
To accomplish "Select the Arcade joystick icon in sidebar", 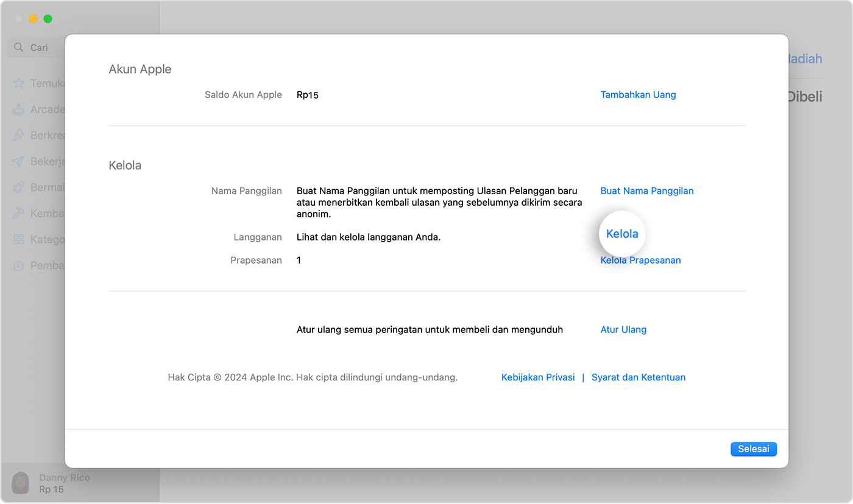I will click(x=19, y=110).
